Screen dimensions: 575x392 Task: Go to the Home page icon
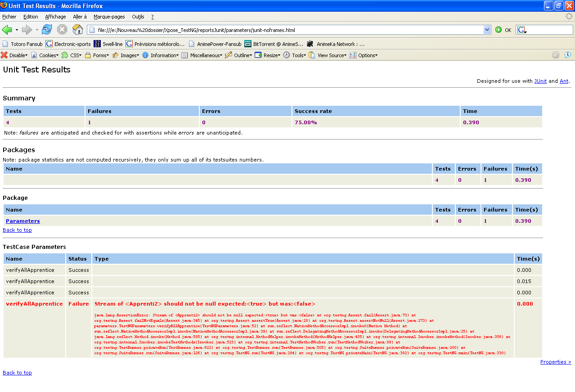point(78,30)
